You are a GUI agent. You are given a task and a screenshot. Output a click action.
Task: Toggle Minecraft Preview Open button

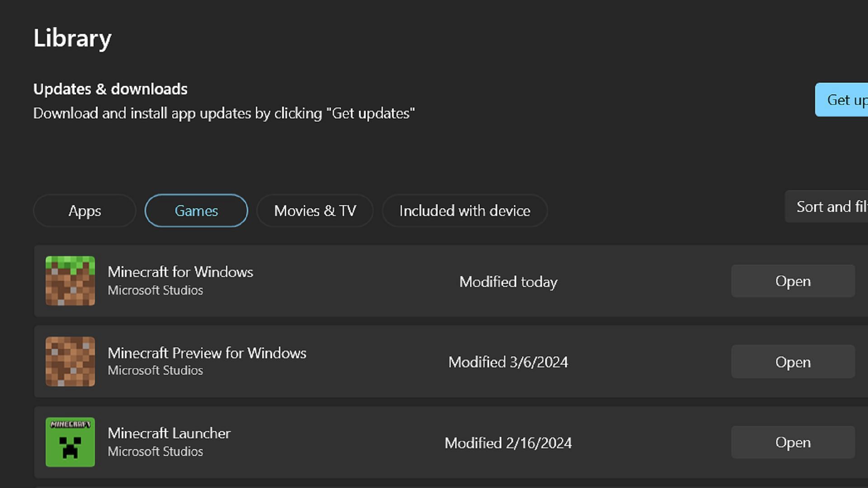pos(793,361)
